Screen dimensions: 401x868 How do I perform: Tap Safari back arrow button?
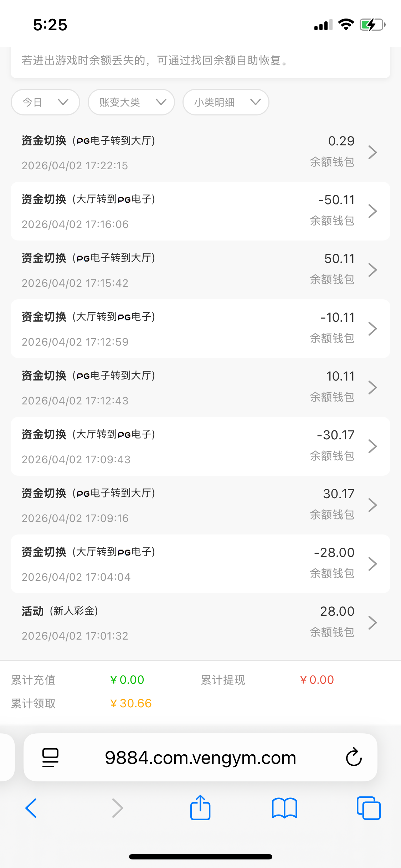click(x=31, y=808)
